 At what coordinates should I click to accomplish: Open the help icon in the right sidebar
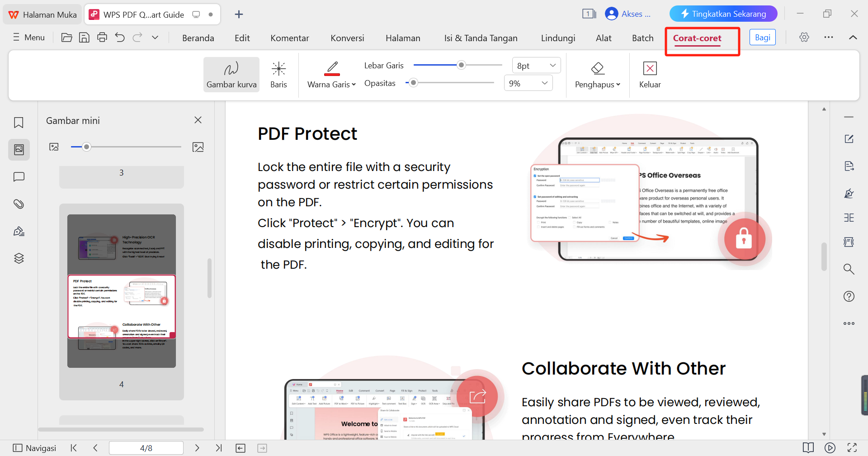[x=849, y=296]
